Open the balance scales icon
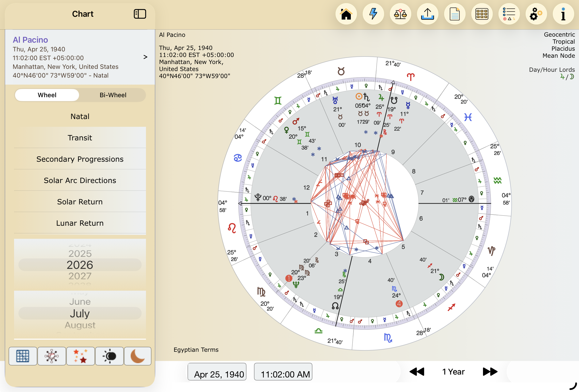579x392 pixels. [400, 14]
